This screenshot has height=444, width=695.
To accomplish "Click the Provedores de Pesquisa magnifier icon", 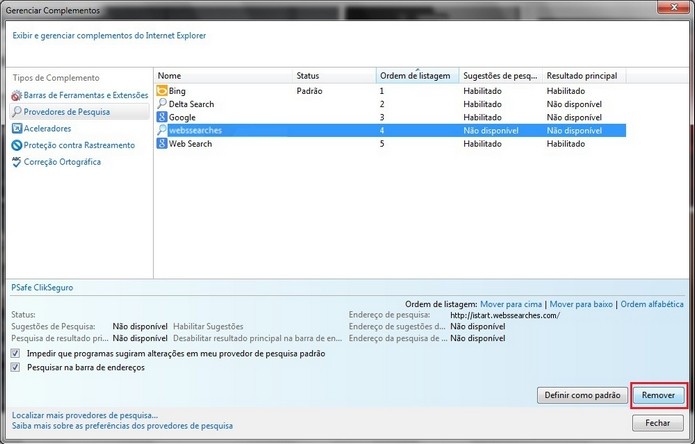I will pos(16,112).
